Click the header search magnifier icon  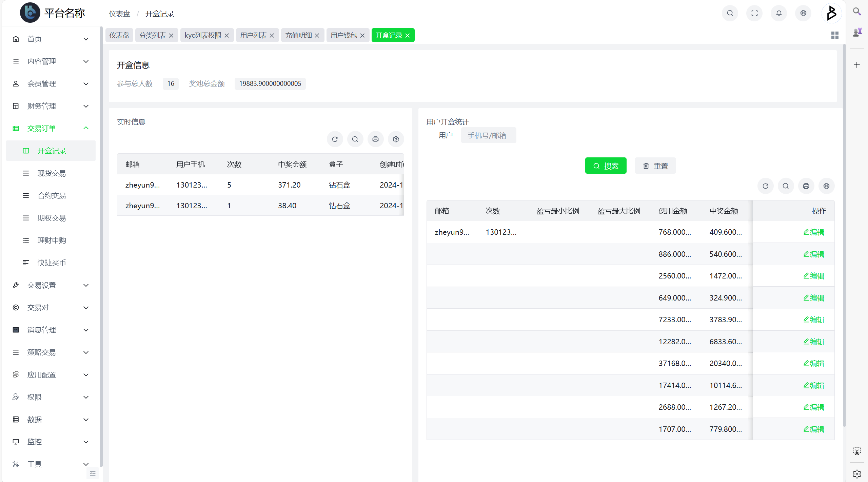(730, 13)
